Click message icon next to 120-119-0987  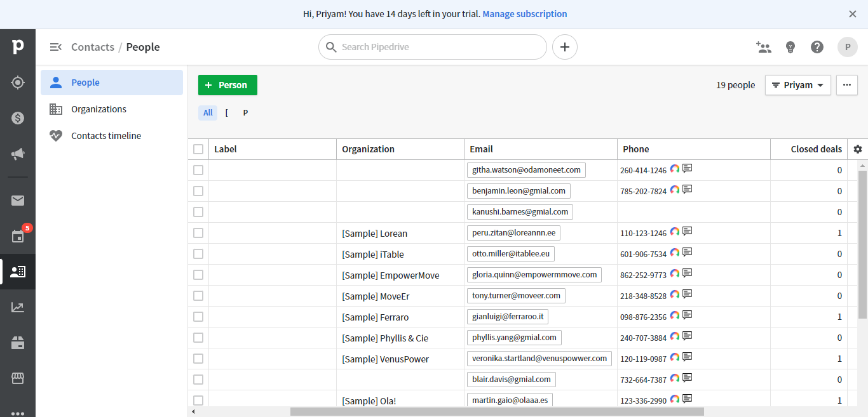point(687,357)
